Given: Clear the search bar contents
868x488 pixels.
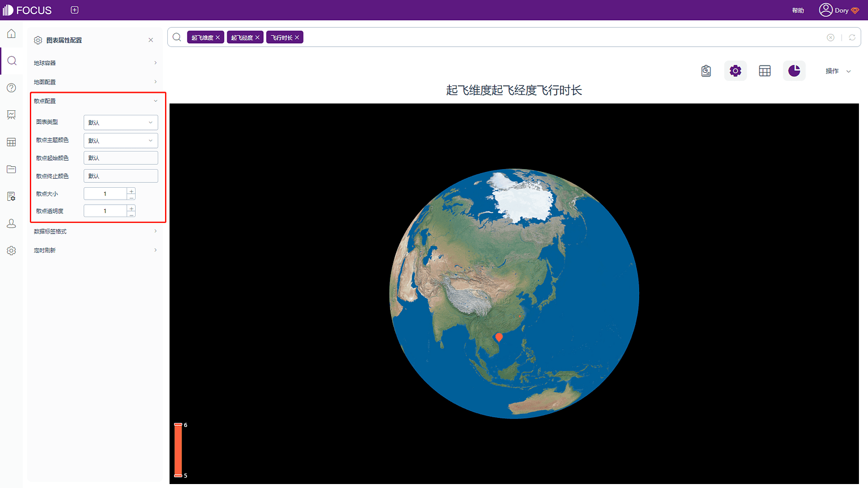Looking at the screenshot, I should pyautogui.click(x=831, y=37).
